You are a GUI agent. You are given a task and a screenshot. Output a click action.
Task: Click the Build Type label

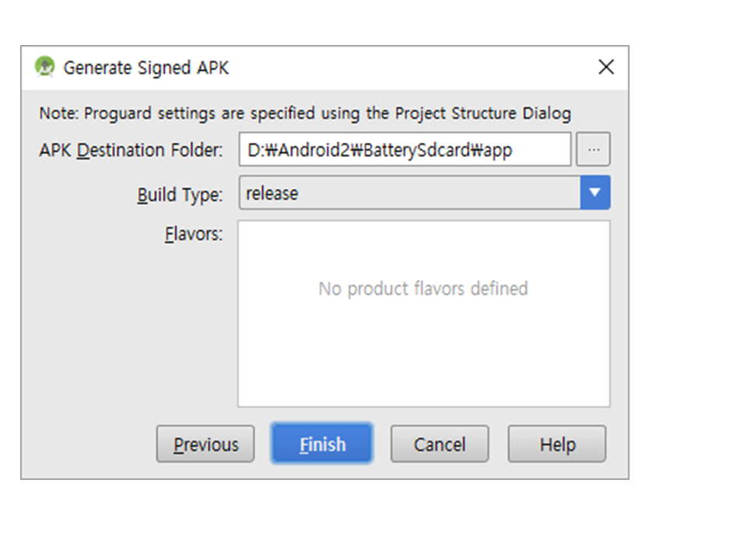pos(180,194)
